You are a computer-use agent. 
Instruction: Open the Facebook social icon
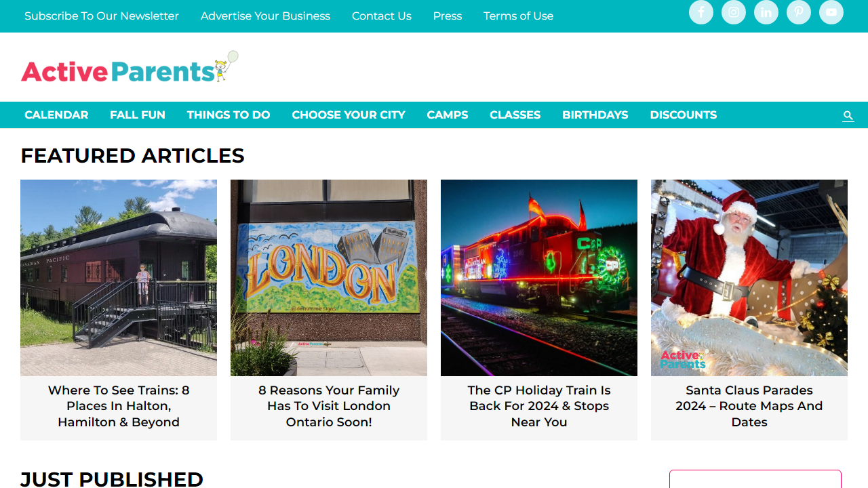pyautogui.click(x=701, y=12)
